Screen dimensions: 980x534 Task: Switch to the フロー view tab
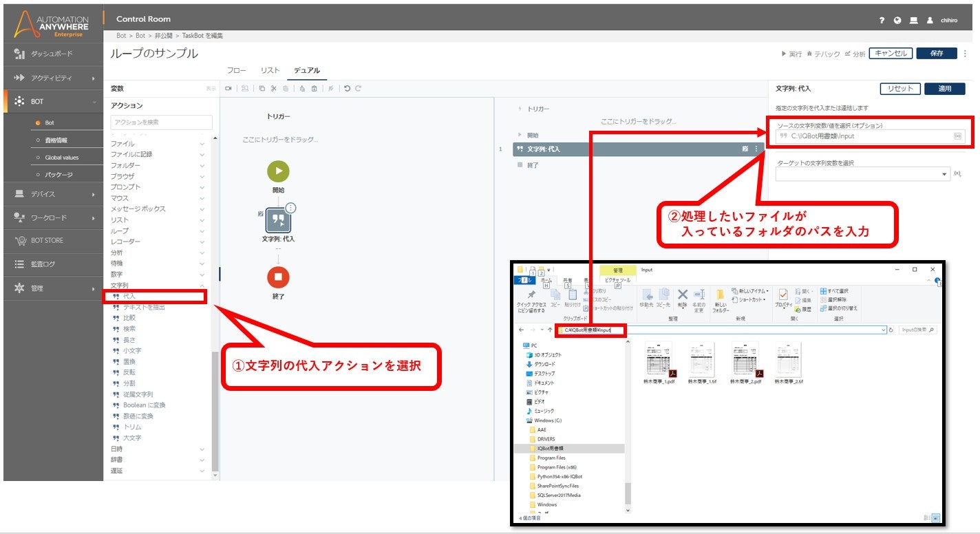[236, 70]
